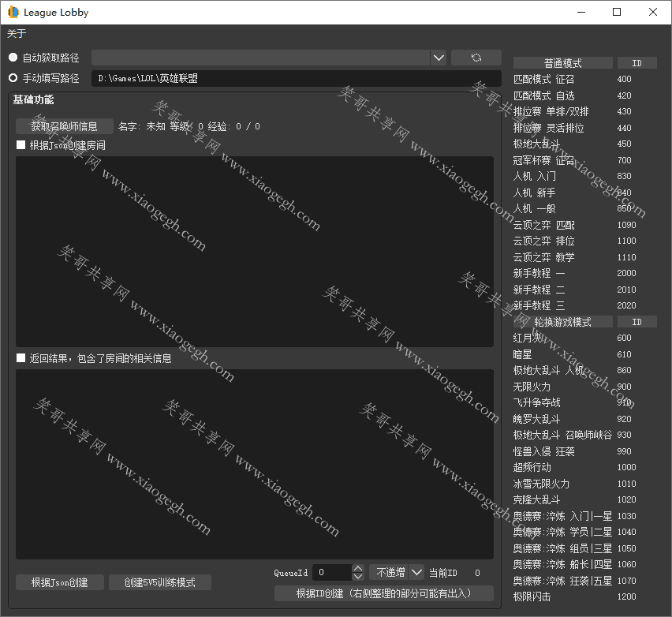Click the Json room creation text area
The image size is (672, 617).
coord(255,251)
